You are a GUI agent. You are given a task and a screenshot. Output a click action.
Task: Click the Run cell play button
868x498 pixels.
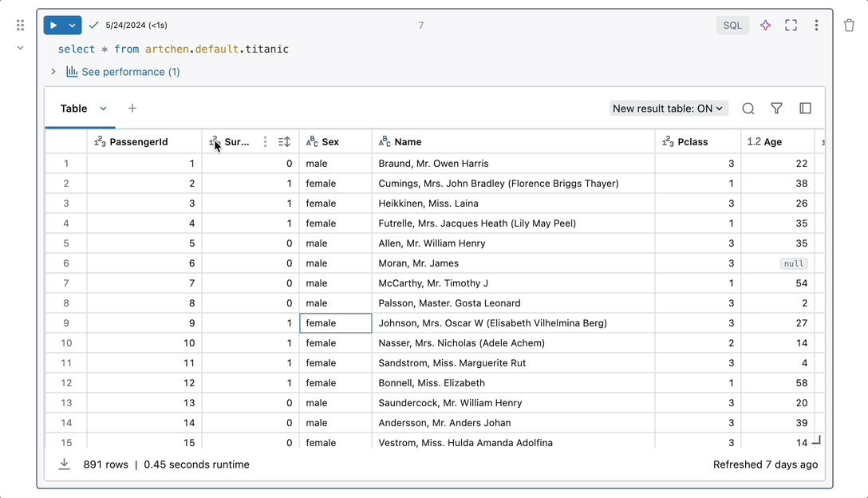pyautogui.click(x=53, y=26)
